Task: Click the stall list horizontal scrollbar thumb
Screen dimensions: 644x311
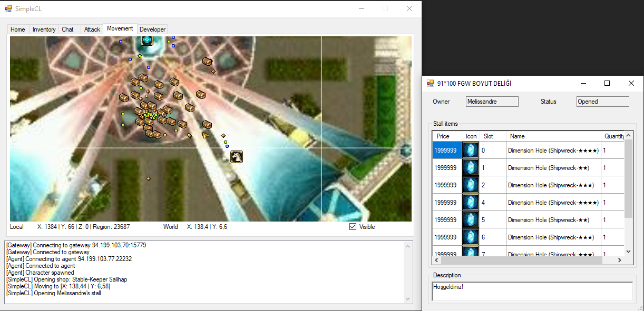Action: point(522,260)
